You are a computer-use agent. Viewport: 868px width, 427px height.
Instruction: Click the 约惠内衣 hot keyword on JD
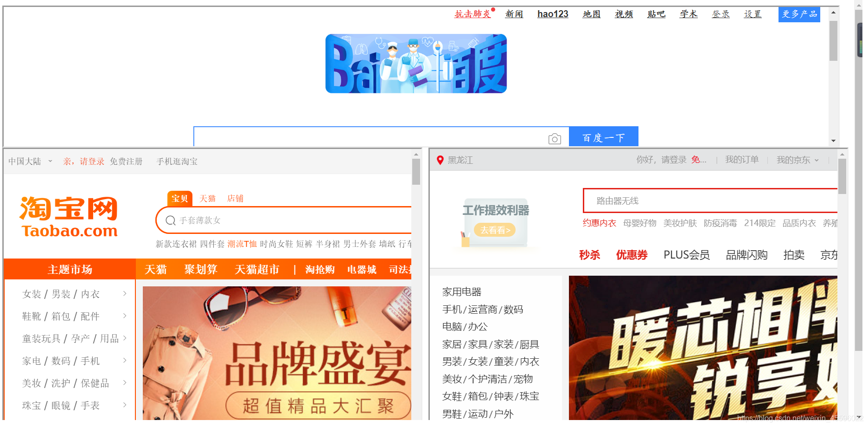pyautogui.click(x=600, y=223)
